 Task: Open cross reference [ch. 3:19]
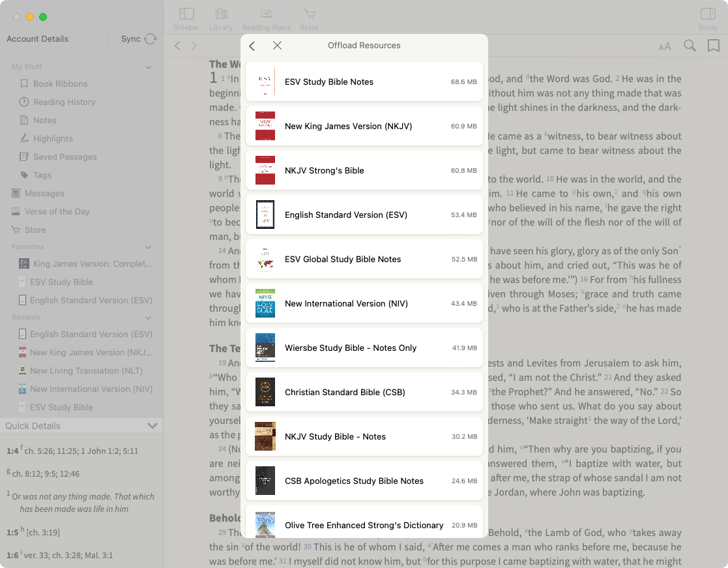tap(43, 532)
